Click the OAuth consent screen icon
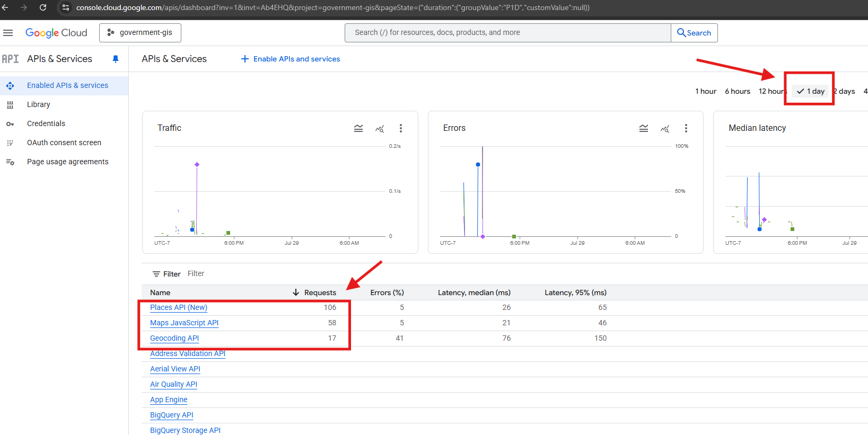This screenshot has width=868, height=435. point(10,143)
